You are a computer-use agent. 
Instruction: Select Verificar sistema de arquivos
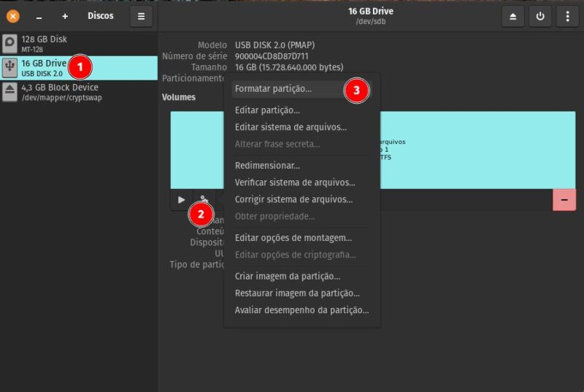pyautogui.click(x=295, y=182)
